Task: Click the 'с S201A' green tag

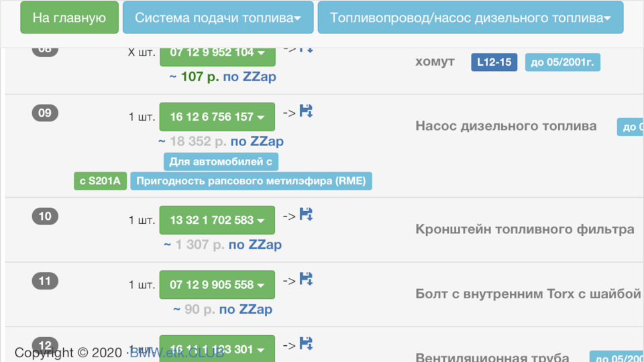Action: tap(101, 181)
